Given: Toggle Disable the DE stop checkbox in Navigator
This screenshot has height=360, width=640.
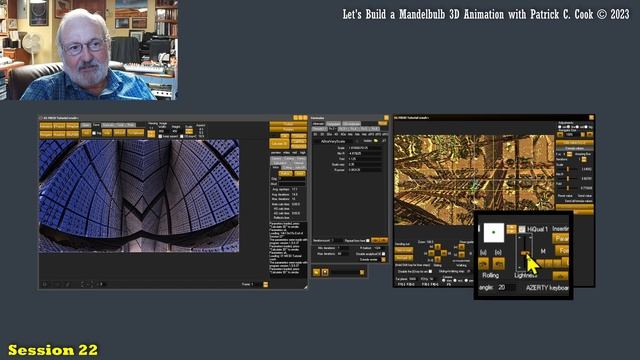Looking at the screenshot, I should [430, 271].
